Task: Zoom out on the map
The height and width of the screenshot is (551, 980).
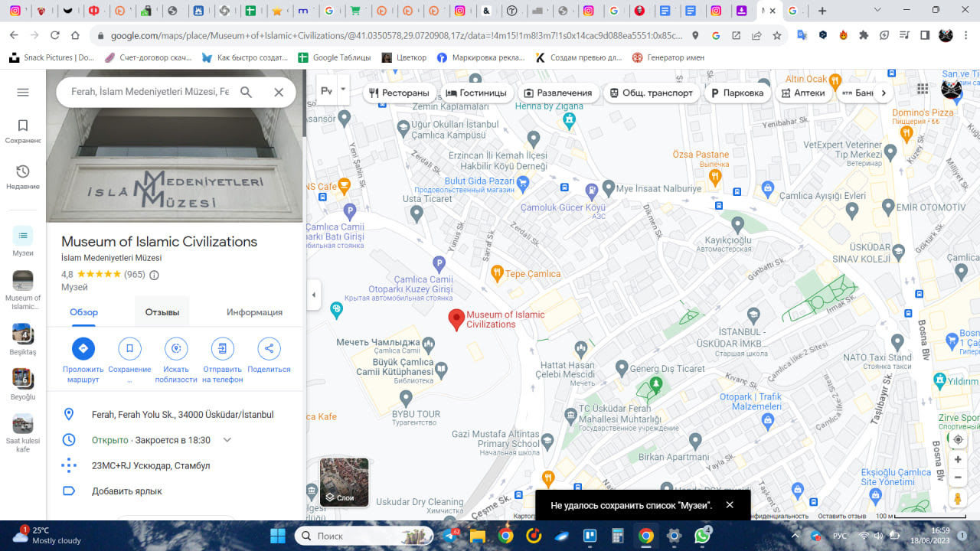Action: 958,478
